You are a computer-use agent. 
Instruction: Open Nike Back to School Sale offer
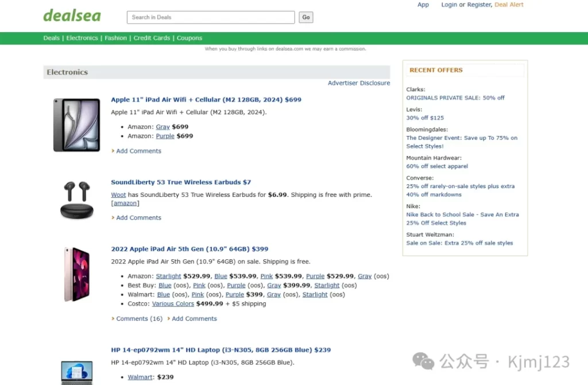[462, 219]
